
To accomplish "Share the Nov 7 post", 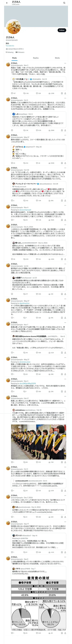I will 65,353.
